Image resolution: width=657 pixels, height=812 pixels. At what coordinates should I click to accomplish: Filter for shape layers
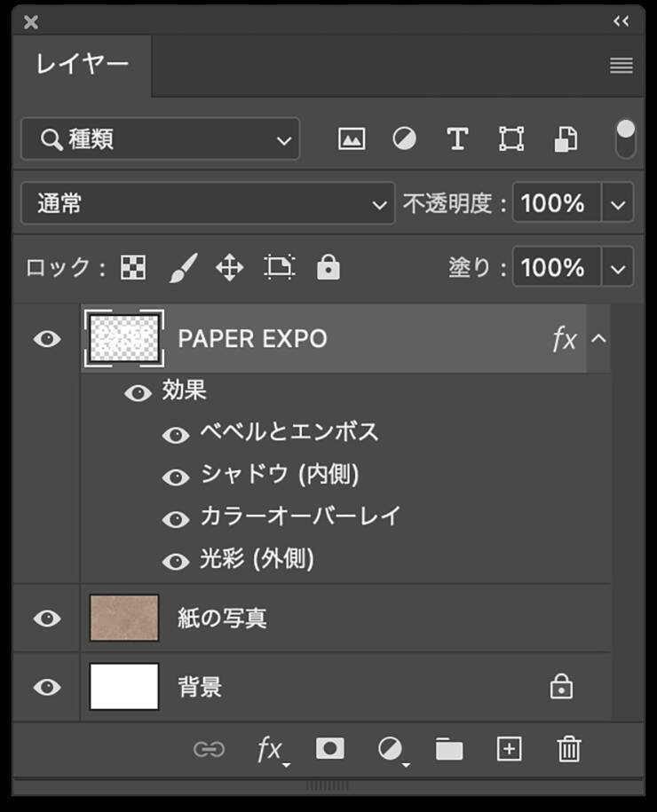(511, 138)
